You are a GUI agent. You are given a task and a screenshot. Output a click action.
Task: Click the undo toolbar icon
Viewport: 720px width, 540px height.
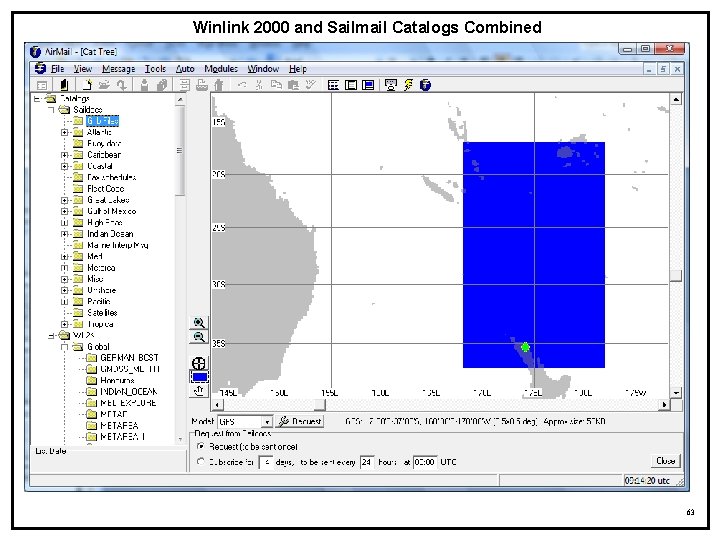coord(242,85)
